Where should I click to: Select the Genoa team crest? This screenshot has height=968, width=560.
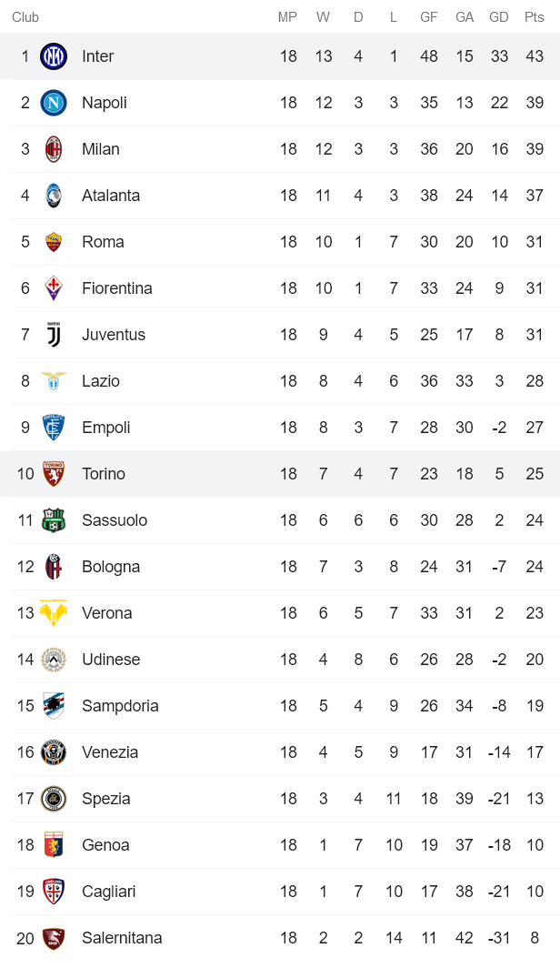point(54,845)
